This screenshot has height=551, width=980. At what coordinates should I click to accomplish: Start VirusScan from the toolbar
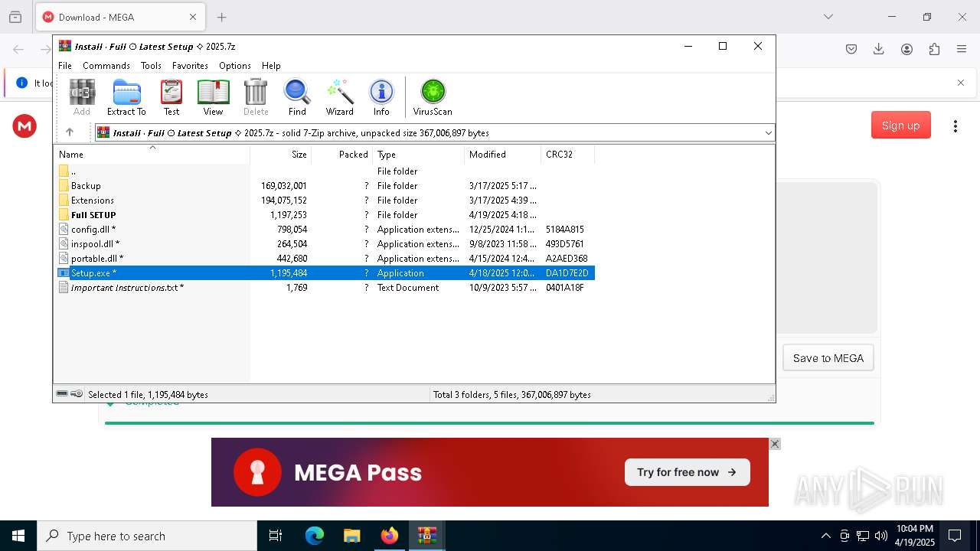point(433,97)
